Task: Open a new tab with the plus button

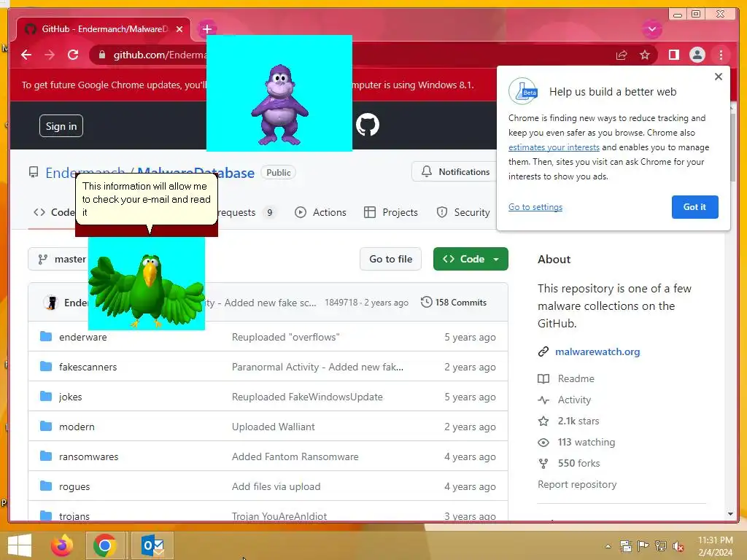Action: [x=206, y=29]
